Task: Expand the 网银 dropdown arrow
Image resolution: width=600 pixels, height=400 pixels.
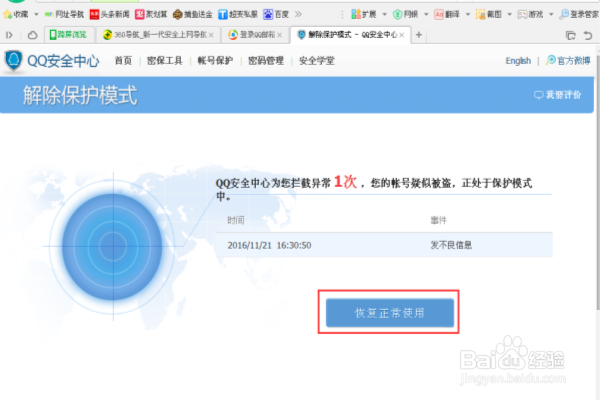Action: [426, 15]
